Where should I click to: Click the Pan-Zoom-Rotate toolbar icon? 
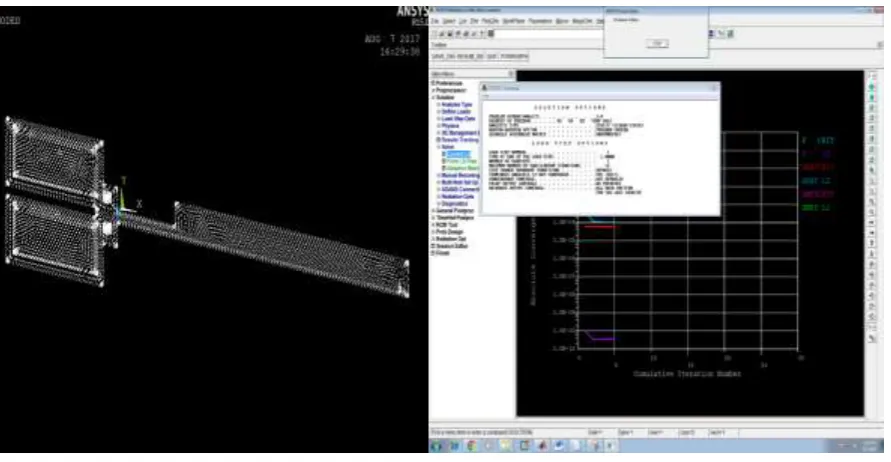(457, 34)
